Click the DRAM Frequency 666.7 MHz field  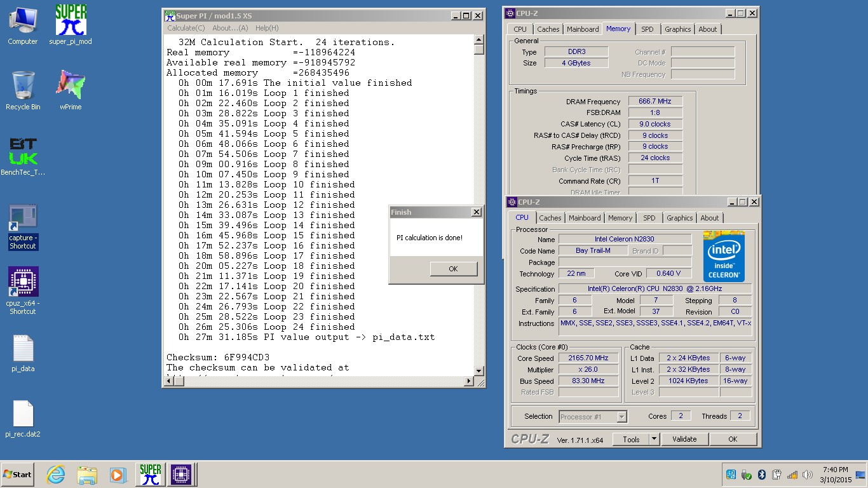click(x=655, y=101)
